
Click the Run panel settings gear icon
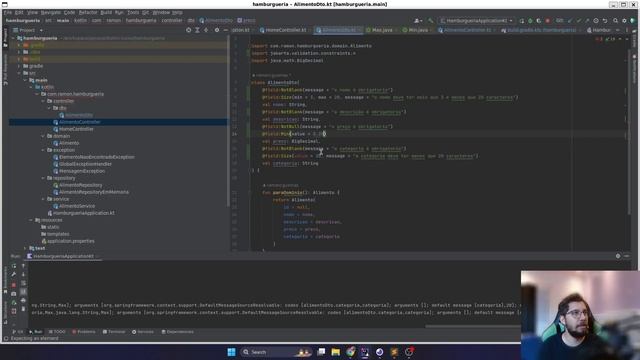(618, 256)
